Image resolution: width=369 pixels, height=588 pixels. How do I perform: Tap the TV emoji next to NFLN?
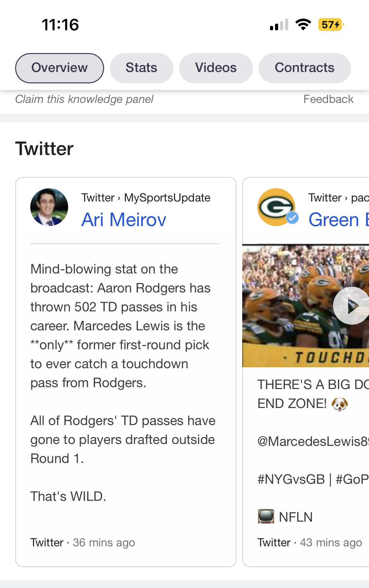(266, 517)
